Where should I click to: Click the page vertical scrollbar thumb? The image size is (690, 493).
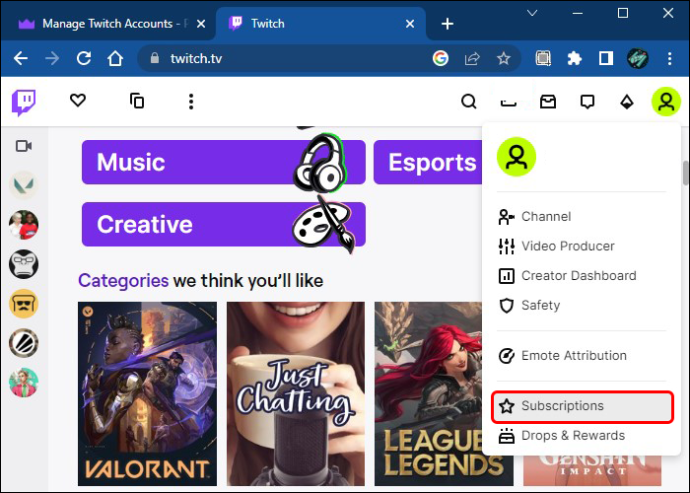686,173
